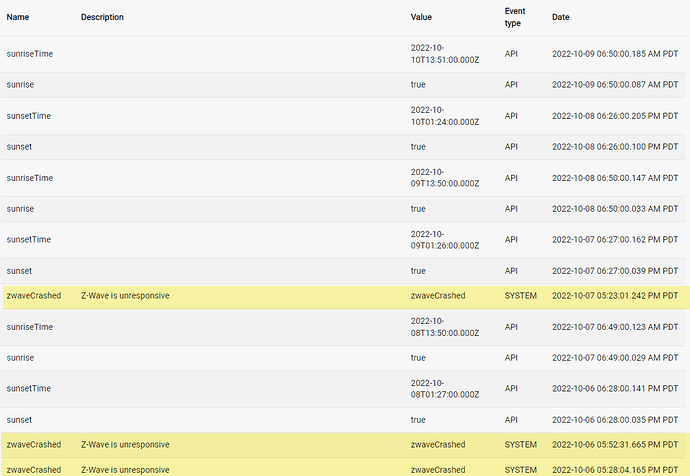Click the Value column header
The image size is (690, 476).
pos(421,17)
